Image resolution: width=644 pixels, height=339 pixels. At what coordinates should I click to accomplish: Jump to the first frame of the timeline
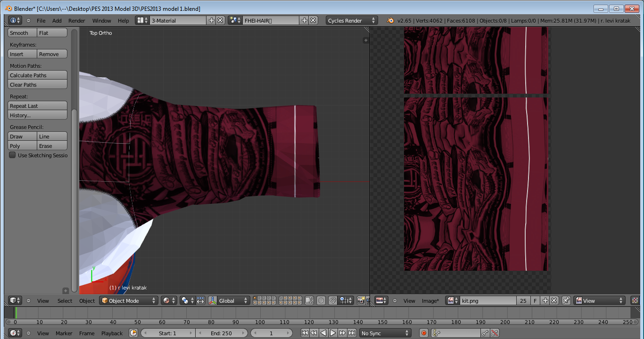[305, 333]
